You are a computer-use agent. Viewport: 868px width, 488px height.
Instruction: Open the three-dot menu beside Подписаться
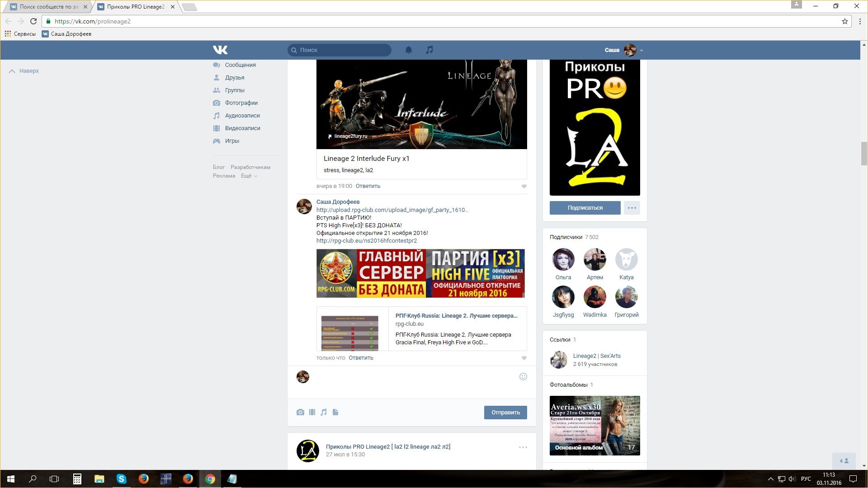pyautogui.click(x=632, y=208)
